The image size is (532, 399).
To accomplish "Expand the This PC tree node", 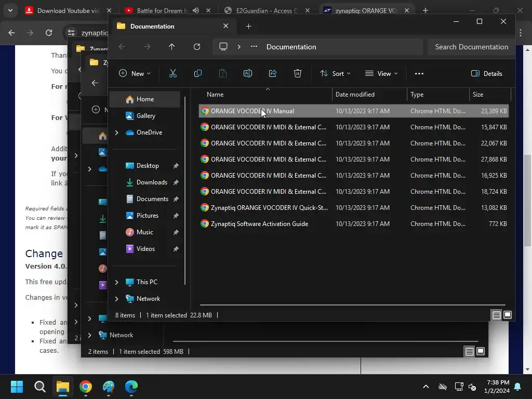I will point(116,282).
